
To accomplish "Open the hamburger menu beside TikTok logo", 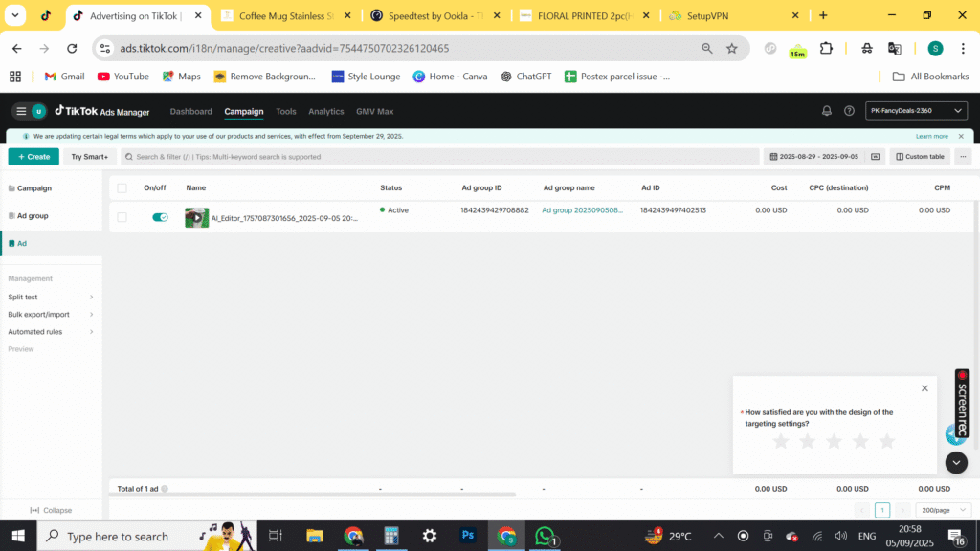I will [x=21, y=111].
